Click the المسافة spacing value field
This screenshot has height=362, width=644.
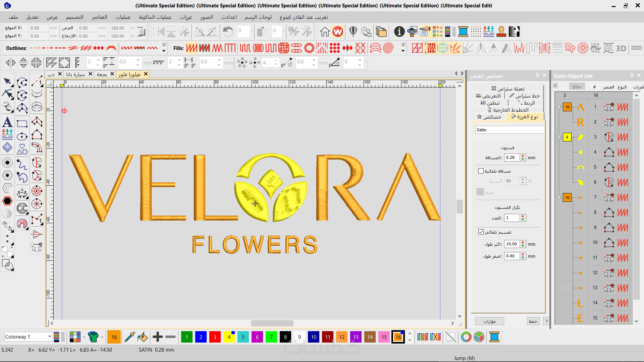click(x=512, y=158)
